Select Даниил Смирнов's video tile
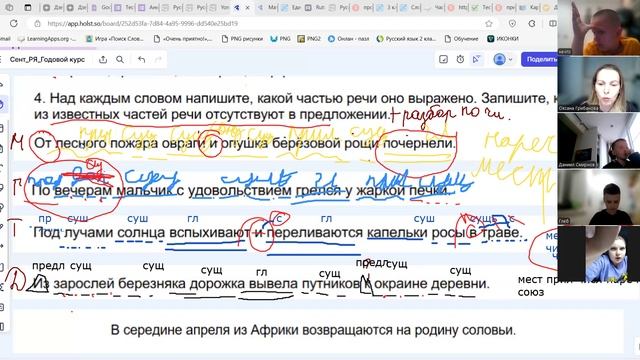The height and width of the screenshot is (360, 640). [598, 140]
